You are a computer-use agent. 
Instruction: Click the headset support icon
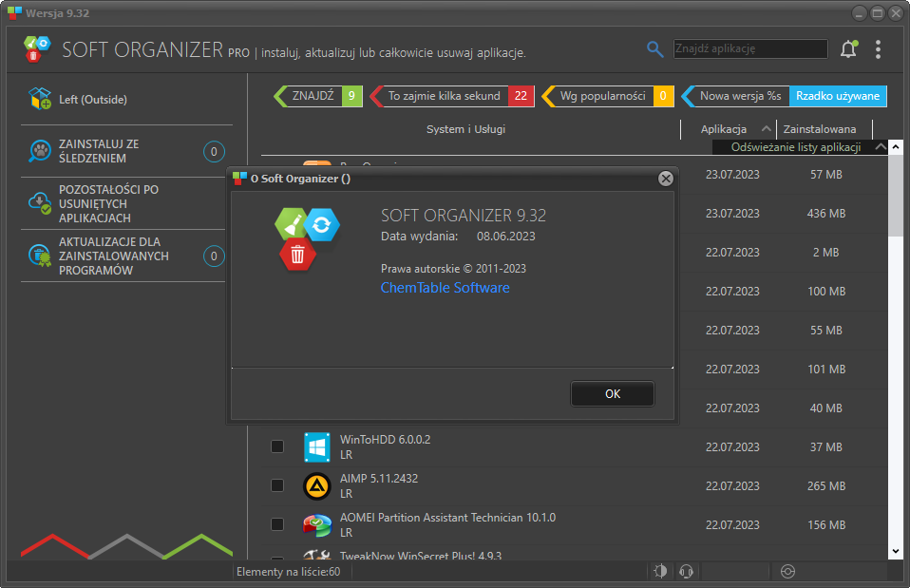[x=686, y=571]
